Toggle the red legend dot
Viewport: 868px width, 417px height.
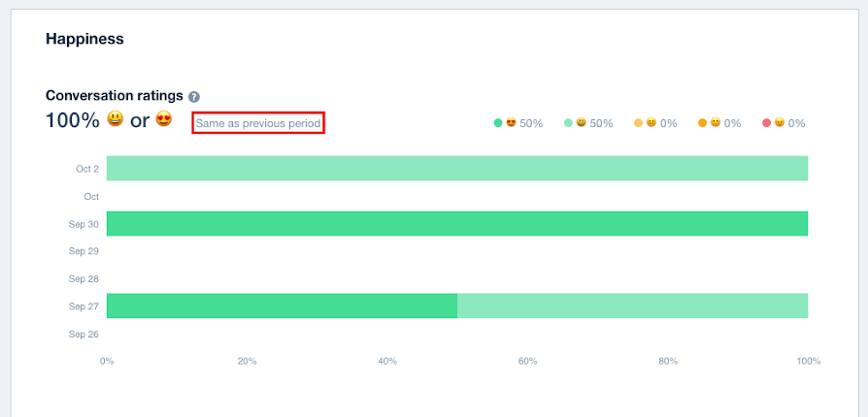pos(766,123)
